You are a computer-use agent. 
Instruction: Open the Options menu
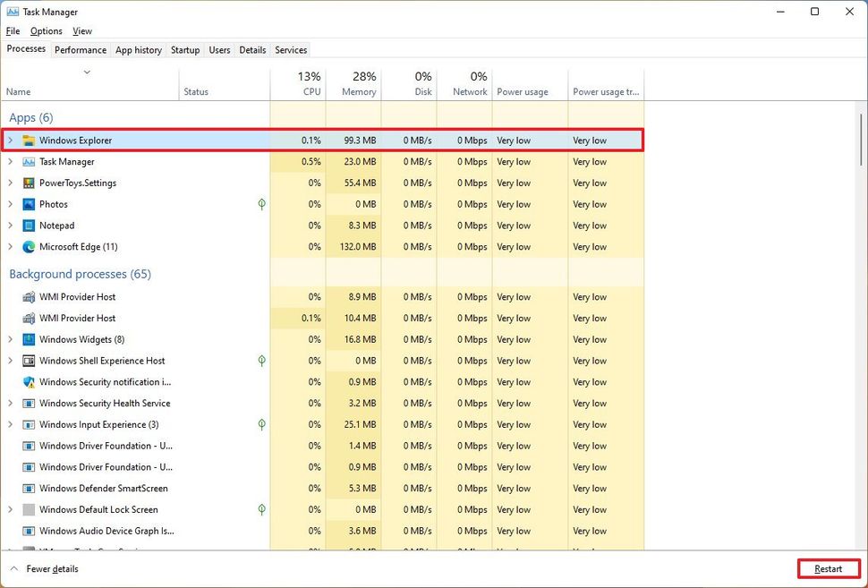tap(46, 30)
